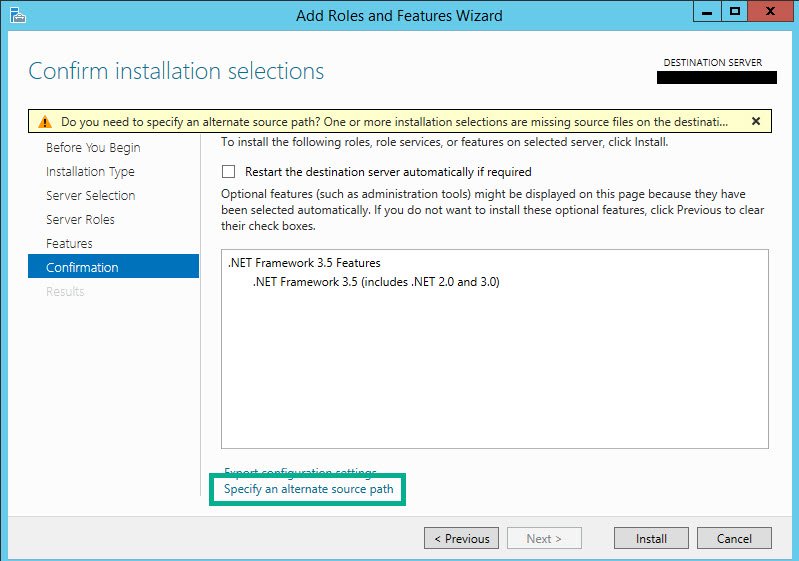This screenshot has height=561, width=799.
Task: Click the Specify an alternate source path link
Action: pos(309,489)
